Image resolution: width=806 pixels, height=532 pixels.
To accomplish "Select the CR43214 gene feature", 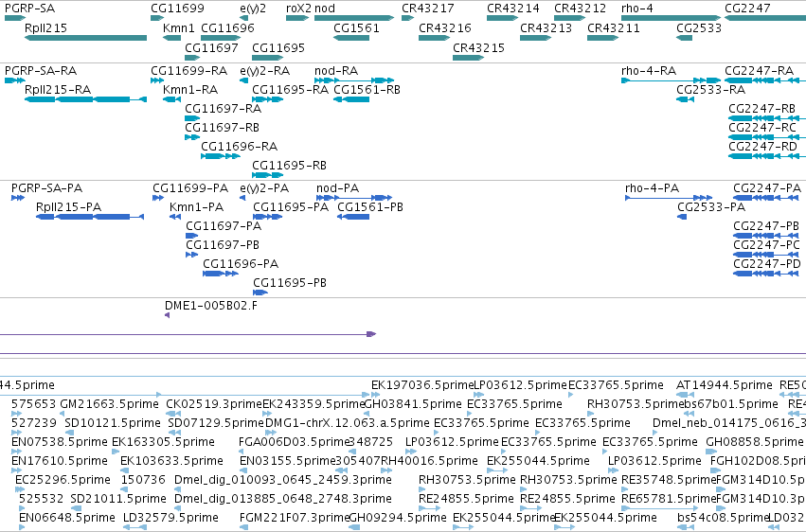I will tap(502, 18).
